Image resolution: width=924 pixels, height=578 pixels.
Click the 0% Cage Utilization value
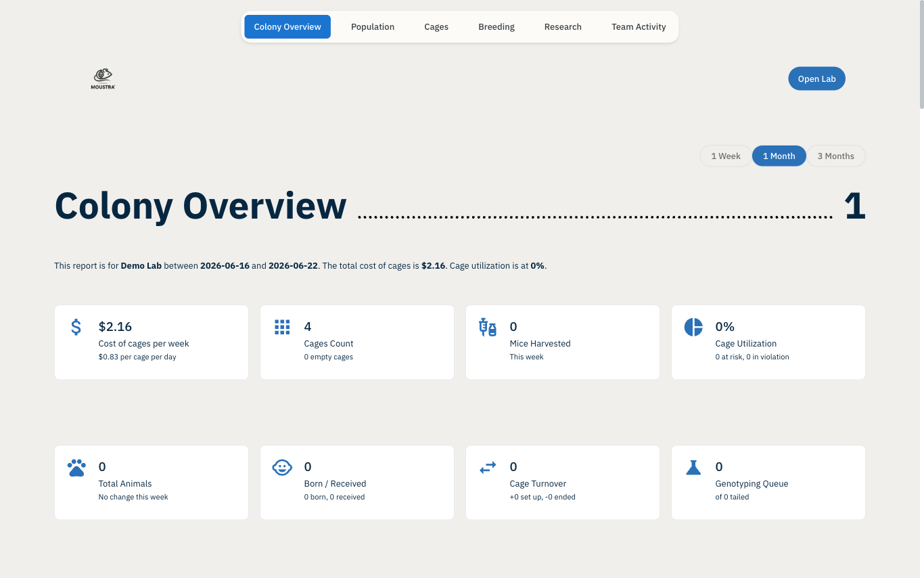[x=725, y=327]
